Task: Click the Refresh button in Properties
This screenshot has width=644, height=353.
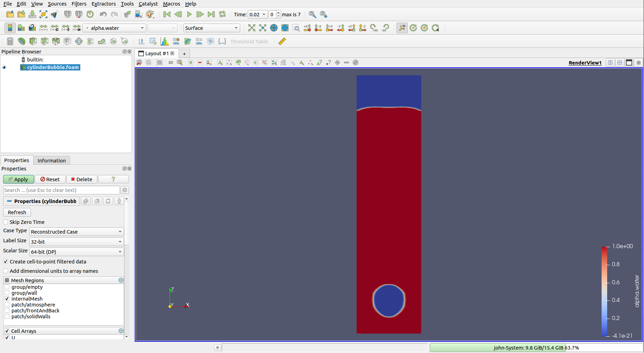Action: click(x=17, y=212)
